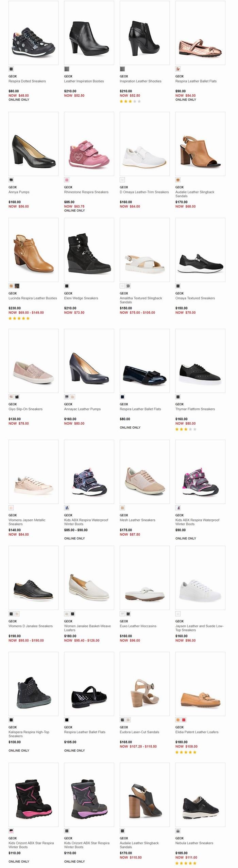Select beige swatch under Annayac Leather Pumps
The image size is (238, 868).
tap(72, 397)
